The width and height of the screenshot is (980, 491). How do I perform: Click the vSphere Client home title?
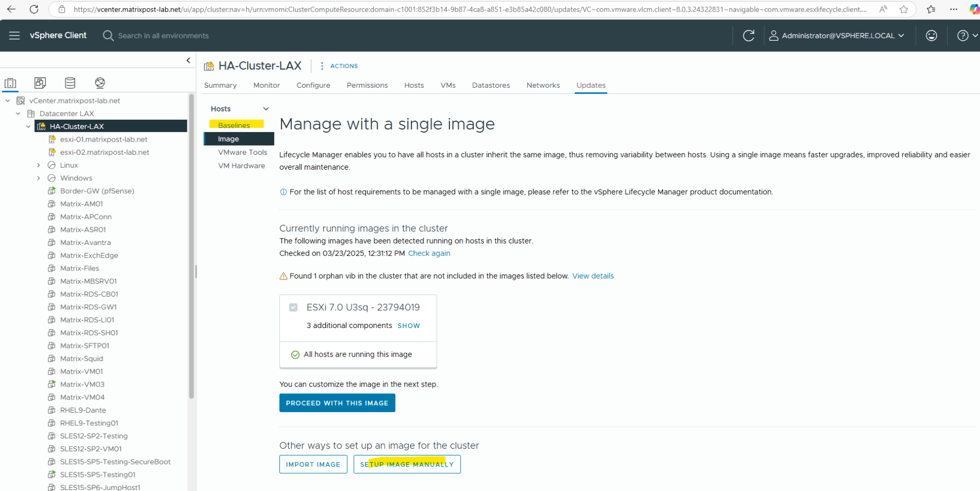[58, 36]
